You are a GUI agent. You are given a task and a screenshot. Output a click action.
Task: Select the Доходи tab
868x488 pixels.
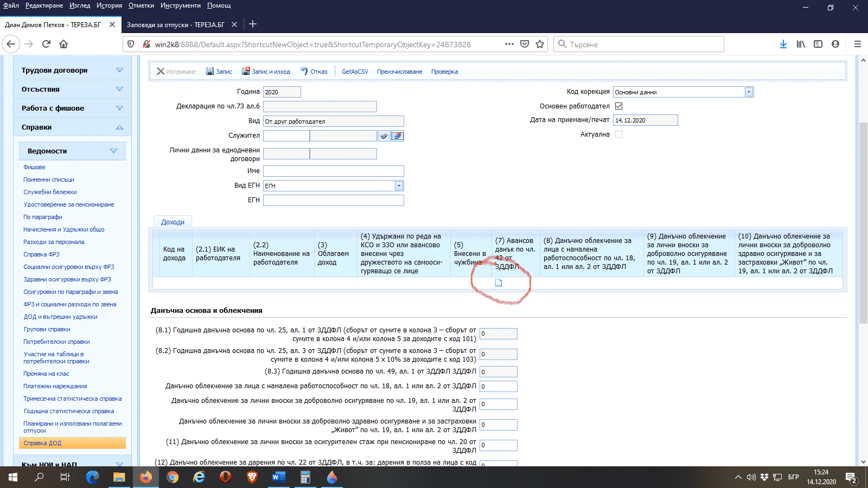(x=173, y=222)
